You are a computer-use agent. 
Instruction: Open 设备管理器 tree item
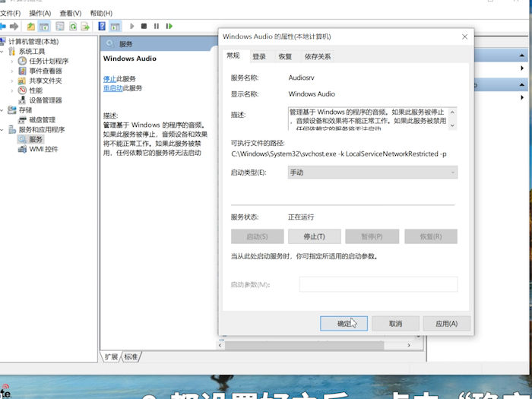click(x=46, y=100)
